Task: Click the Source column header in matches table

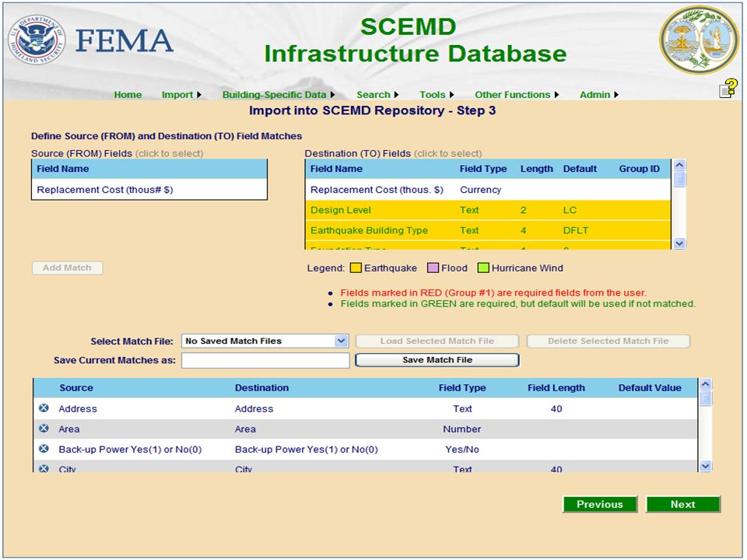Action: pos(76,387)
